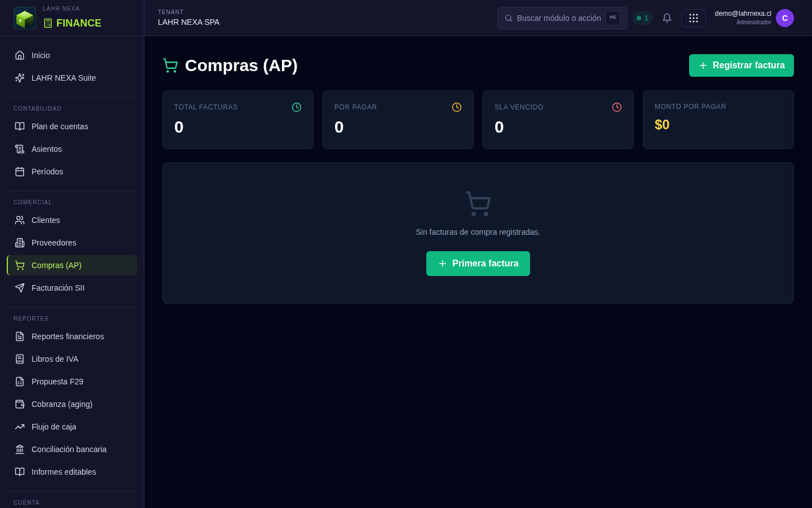The height and width of the screenshot is (508, 812).
Task: Open Informes editables
Action: coord(72,472)
